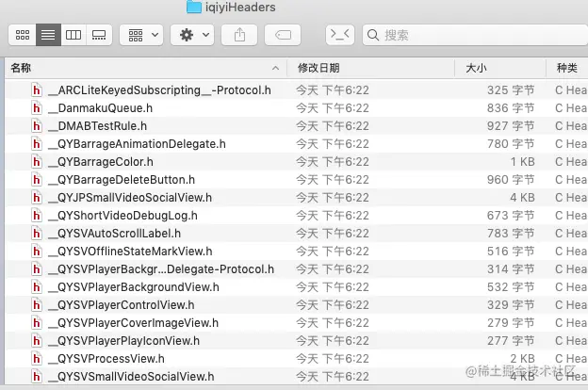This screenshot has width=588, height=390.
Task: Select the __QYBarrageAnimationDelegate.h file name
Action: (x=137, y=144)
